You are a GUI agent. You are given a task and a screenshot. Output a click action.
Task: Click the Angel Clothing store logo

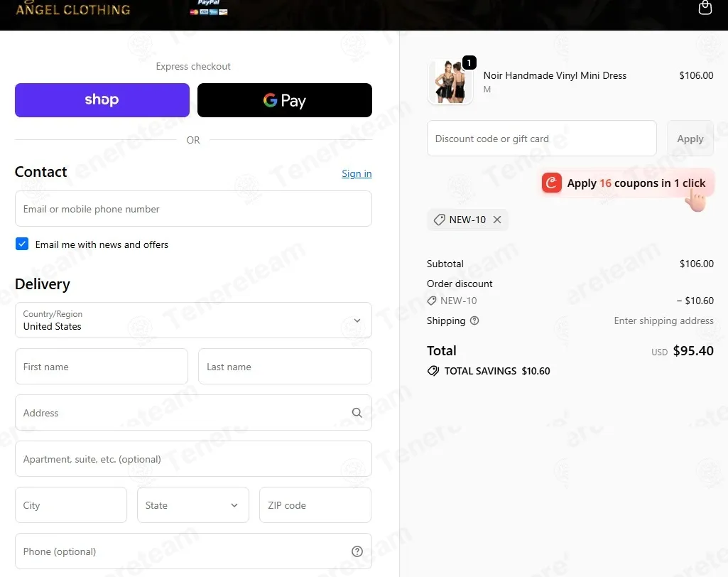pyautogui.click(x=73, y=9)
